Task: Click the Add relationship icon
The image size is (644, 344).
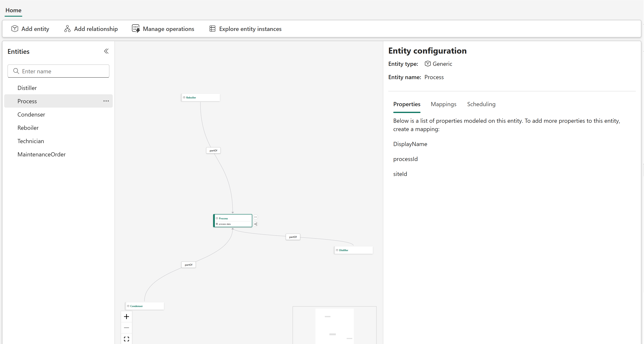Action: point(67,29)
